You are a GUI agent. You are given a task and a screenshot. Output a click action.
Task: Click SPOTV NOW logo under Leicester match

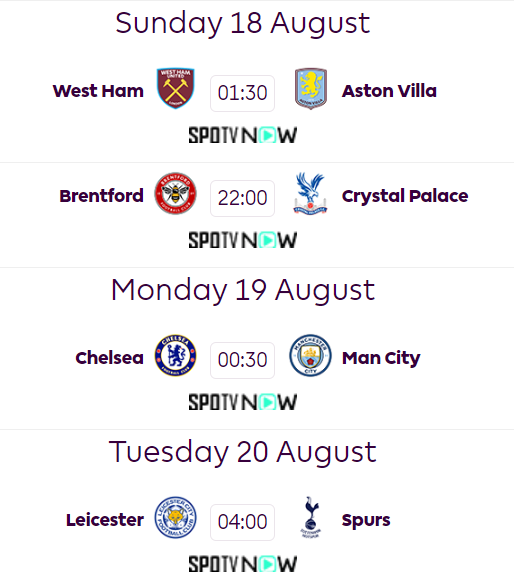[243, 564]
